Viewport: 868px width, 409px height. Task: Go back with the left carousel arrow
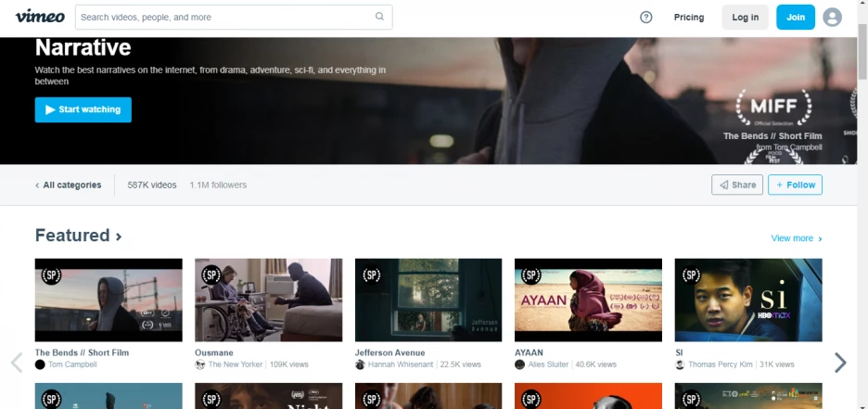coord(16,362)
